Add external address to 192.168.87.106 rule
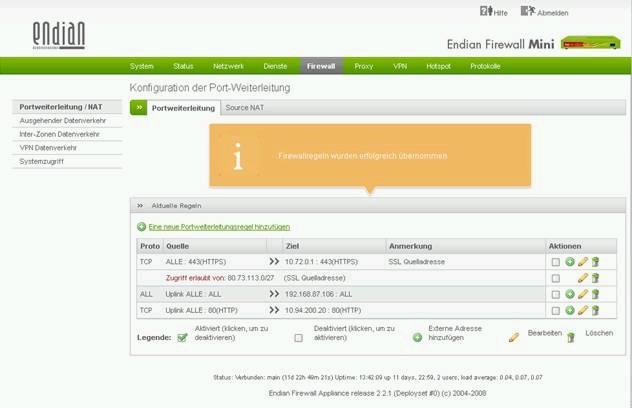Viewport: 632px width, 408px height. tap(570, 294)
